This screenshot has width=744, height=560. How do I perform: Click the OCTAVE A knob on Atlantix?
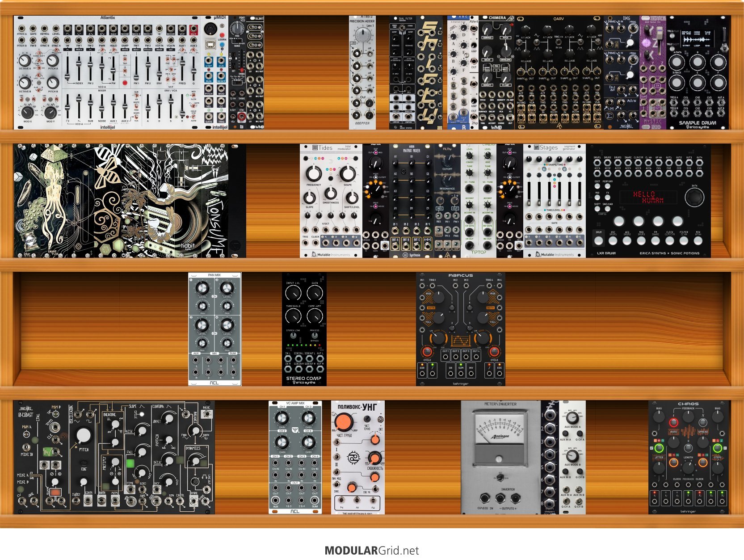tap(25, 60)
